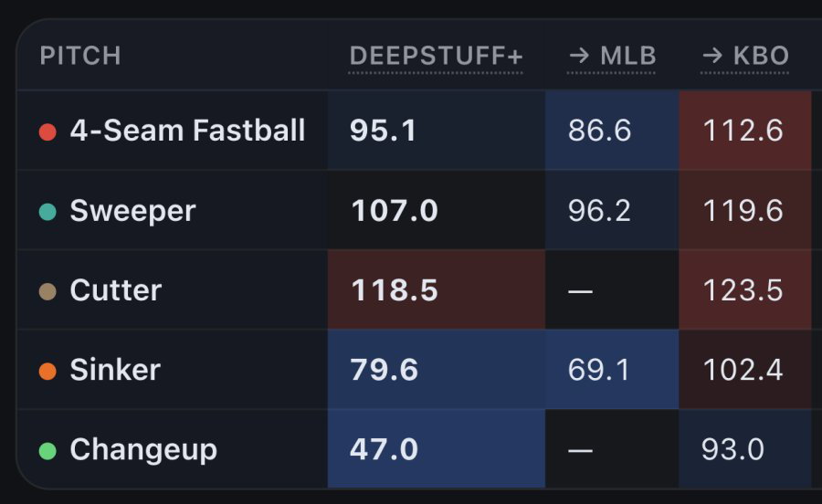Select the Cutter pitch name
The width and height of the screenshot is (822, 504).
[x=116, y=290]
